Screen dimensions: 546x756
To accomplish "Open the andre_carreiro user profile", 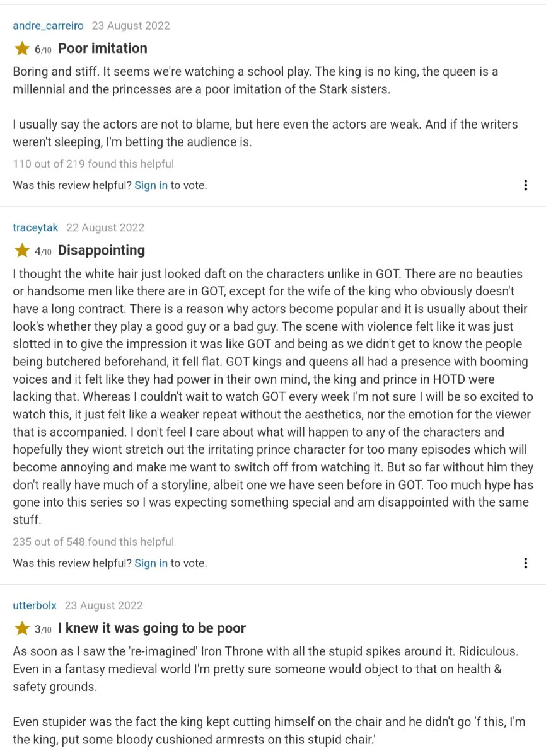I will click(x=48, y=26).
